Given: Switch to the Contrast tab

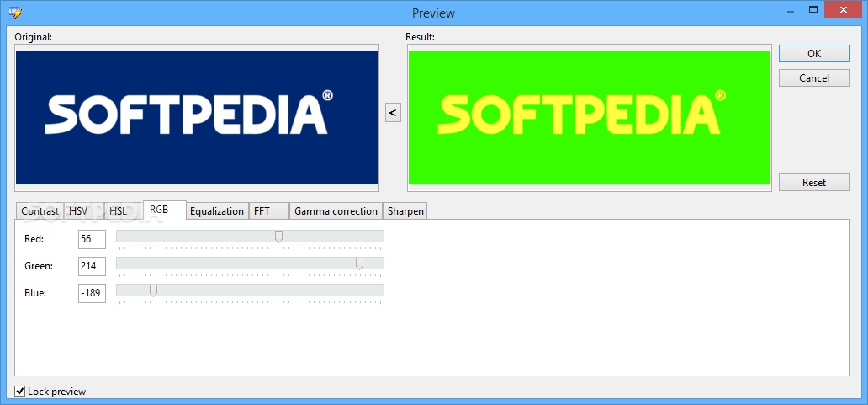Looking at the screenshot, I should 40,211.
